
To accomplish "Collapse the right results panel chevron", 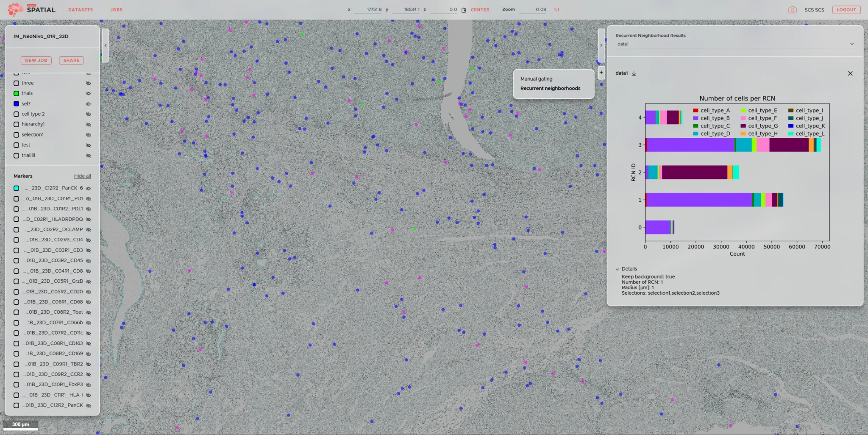I will (x=601, y=45).
